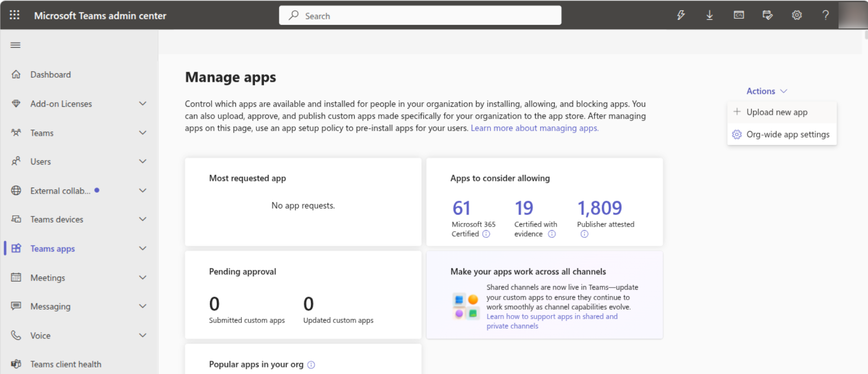Open the settings gear in header

coord(797,15)
